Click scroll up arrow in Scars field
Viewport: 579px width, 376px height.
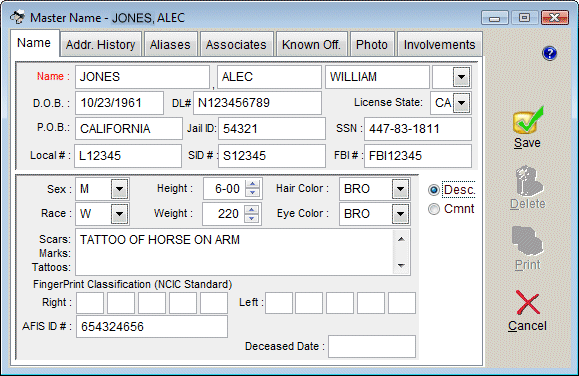coord(401,239)
